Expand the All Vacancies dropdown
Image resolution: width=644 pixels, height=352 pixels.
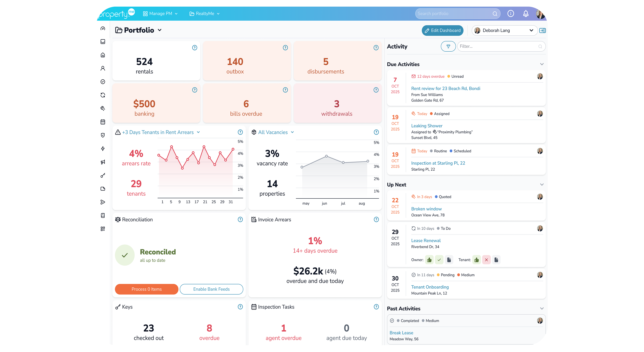pyautogui.click(x=292, y=132)
